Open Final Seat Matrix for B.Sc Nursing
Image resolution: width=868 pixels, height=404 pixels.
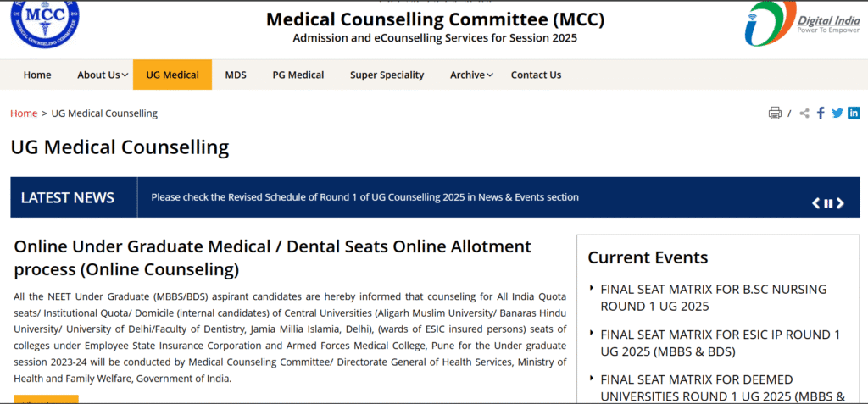pos(713,297)
